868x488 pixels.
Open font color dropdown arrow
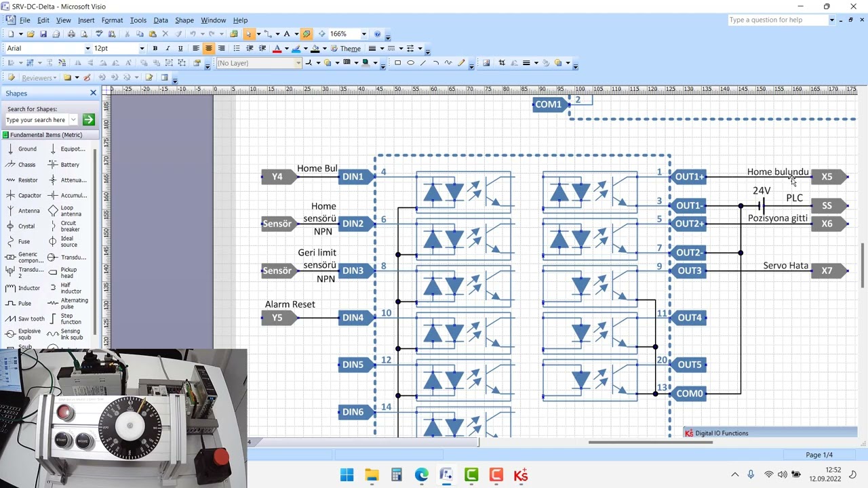pos(286,48)
